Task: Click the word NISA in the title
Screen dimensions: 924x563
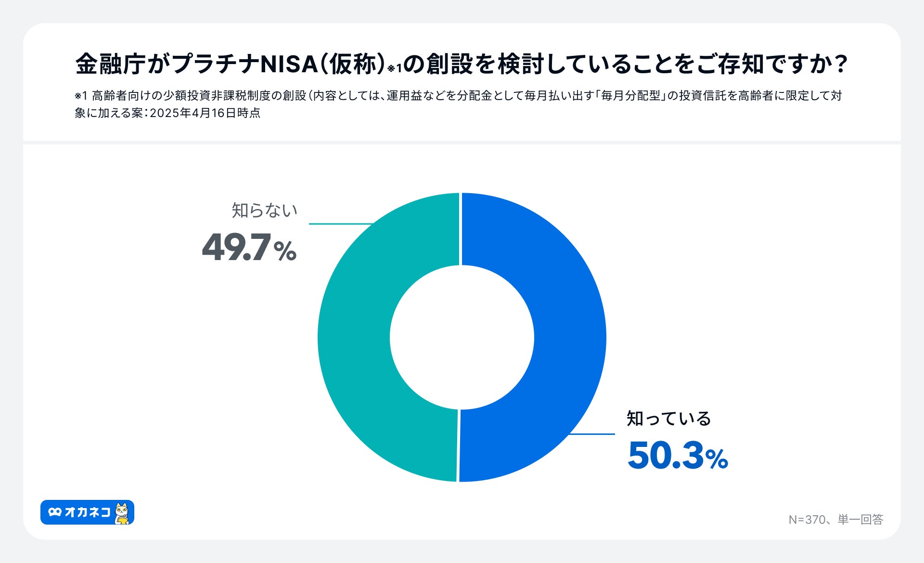Action: [289, 64]
